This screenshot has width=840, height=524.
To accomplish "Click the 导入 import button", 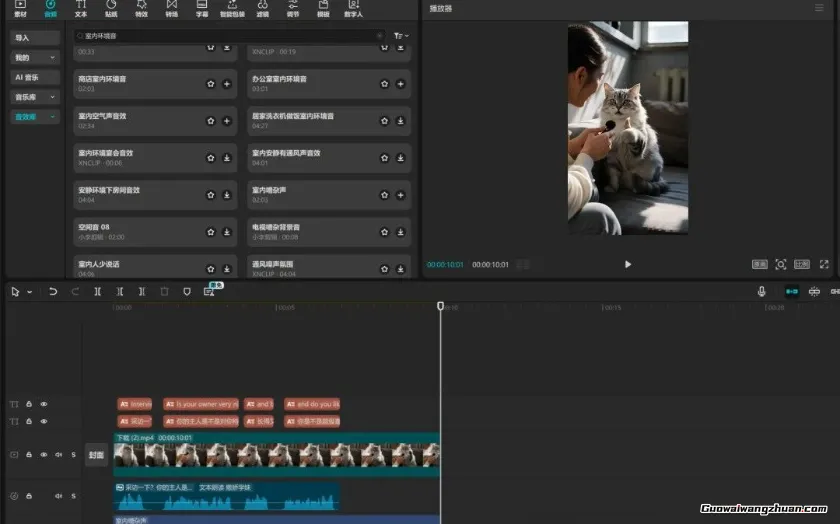I will click(x=35, y=38).
